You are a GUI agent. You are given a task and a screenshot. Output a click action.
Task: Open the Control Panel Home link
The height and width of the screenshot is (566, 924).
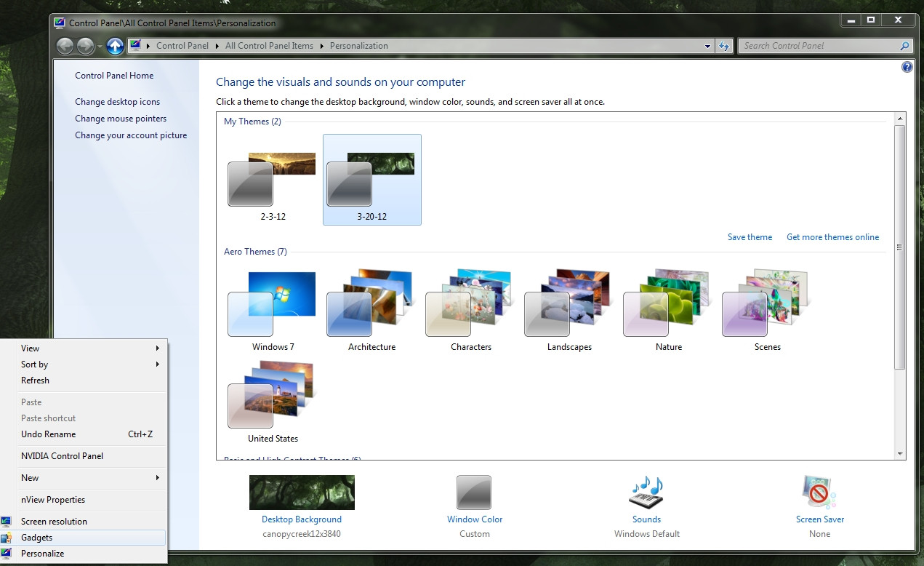click(x=114, y=76)
